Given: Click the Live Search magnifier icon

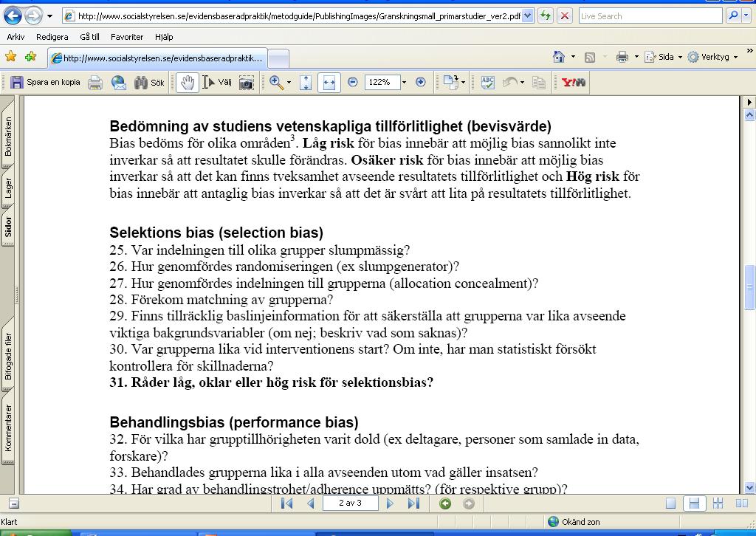Looking at the screenshot, I should click(732, 16).
